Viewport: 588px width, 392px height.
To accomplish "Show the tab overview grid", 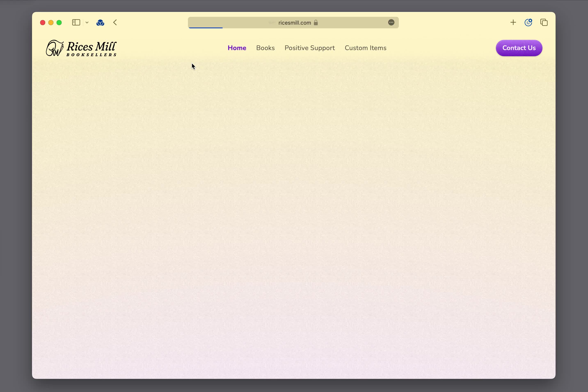I will 544,23.
